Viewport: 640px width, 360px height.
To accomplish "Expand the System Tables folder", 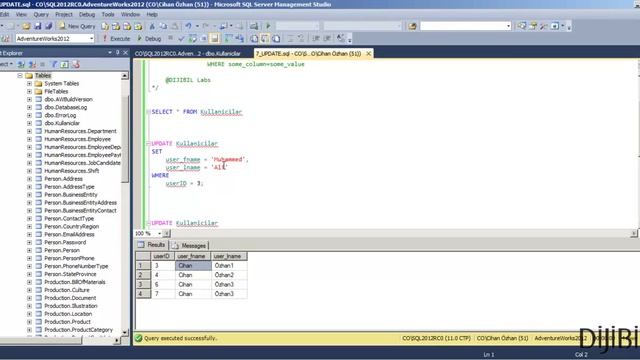I will pos(29,83).
